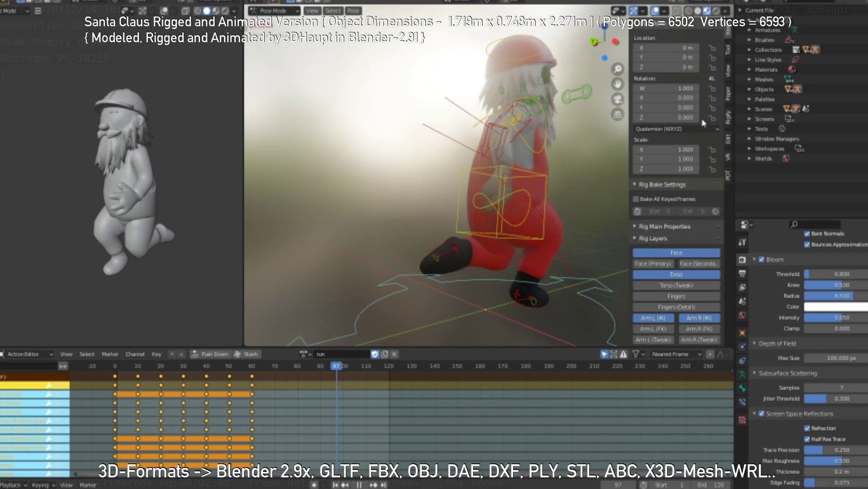Open Tool properties tab icon

[742, 242]
